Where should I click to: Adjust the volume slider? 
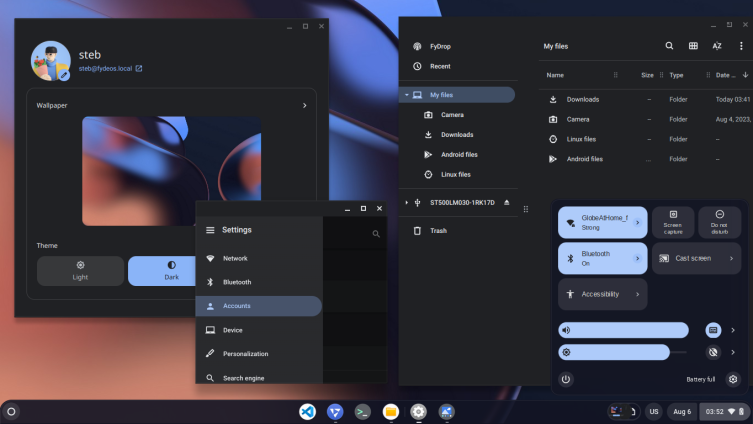coord(623,330)
